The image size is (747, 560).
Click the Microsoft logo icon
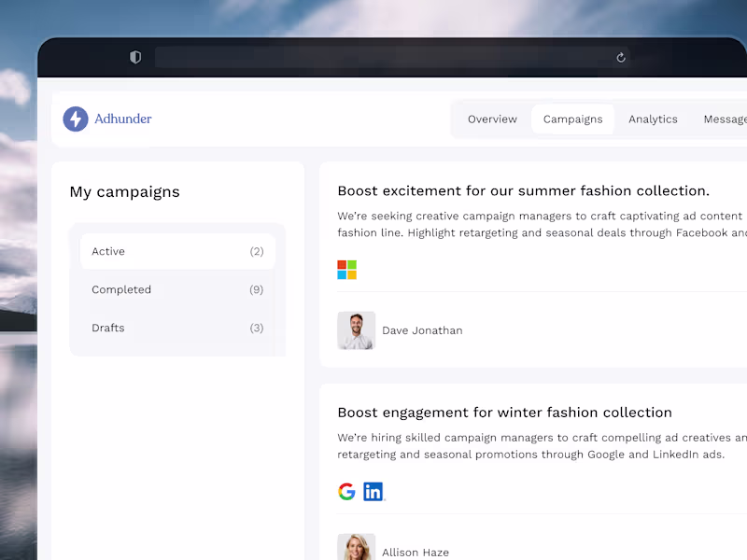click(346, 270)
